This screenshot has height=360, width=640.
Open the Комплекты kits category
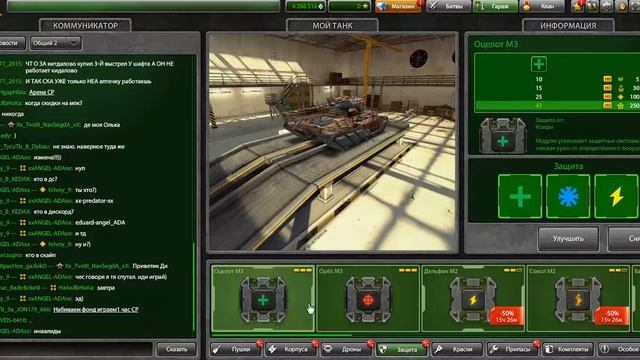click(x=568, y=349)
